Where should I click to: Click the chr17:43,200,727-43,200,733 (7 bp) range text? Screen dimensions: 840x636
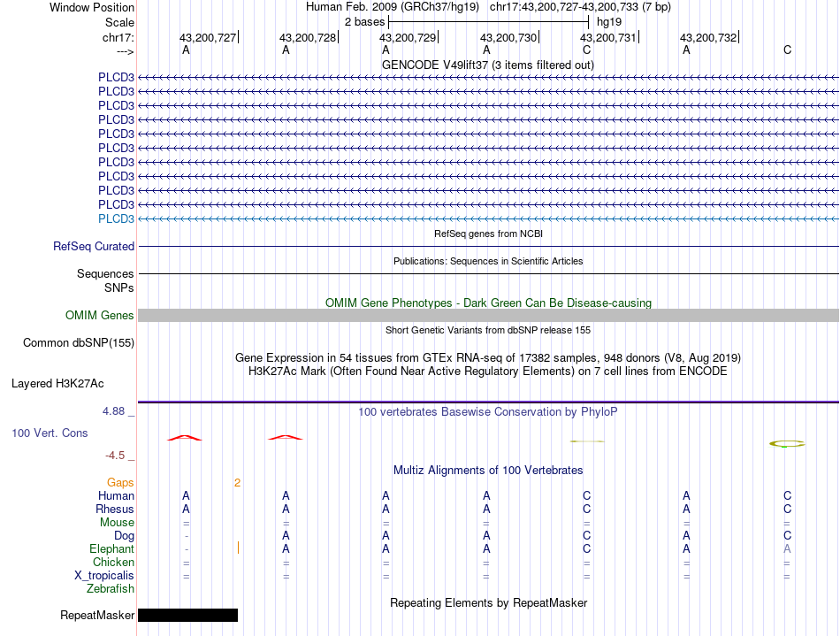point(580,7)
